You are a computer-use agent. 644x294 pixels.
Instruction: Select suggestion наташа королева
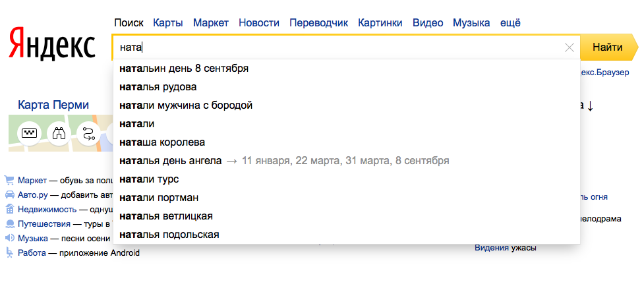point(347,142)
